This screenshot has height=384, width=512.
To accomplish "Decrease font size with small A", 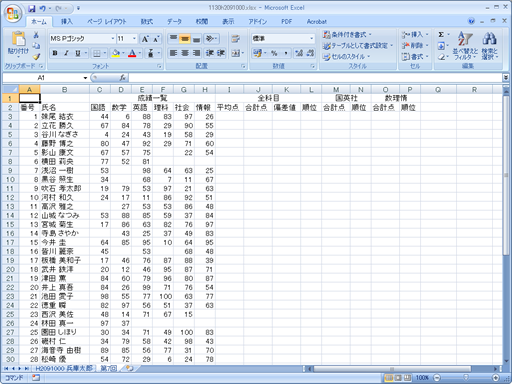I will pos(156,39).
